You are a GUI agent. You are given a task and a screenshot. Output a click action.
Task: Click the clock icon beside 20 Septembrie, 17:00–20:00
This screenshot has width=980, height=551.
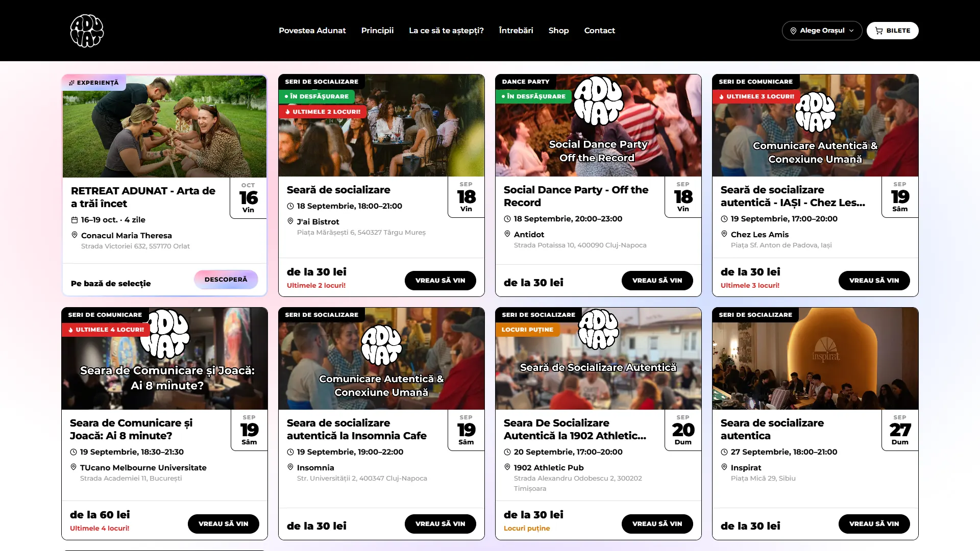point(507,452)
